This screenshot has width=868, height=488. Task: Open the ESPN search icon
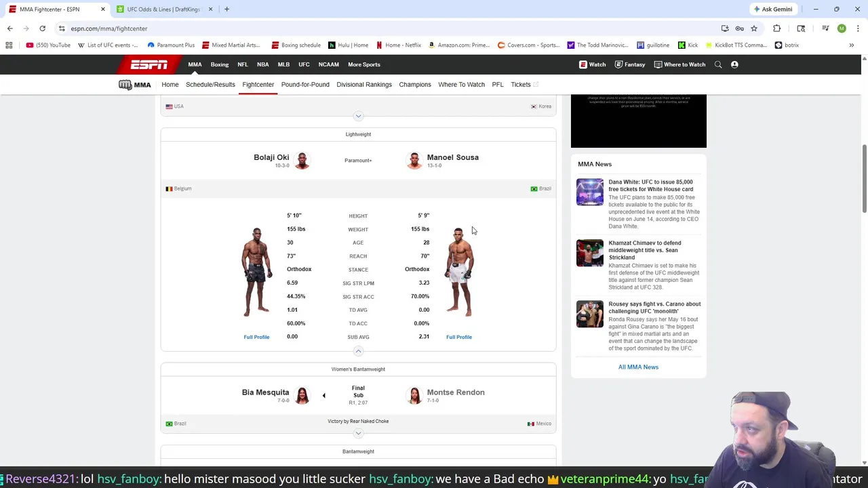[719, 64]
